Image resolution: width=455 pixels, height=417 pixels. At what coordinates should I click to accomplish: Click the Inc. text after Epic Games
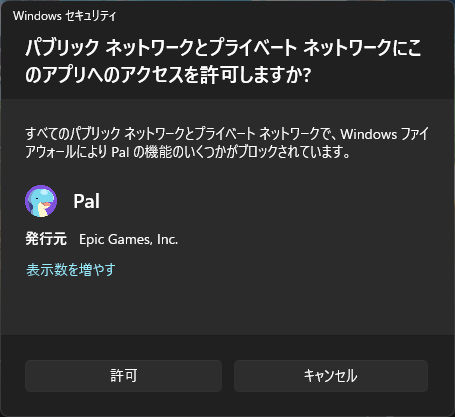point(167,239)
